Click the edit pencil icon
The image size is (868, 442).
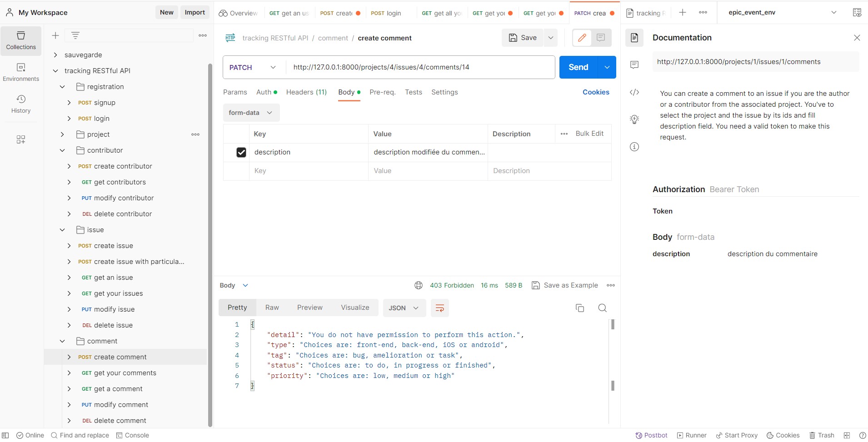[x=582, y=38]
